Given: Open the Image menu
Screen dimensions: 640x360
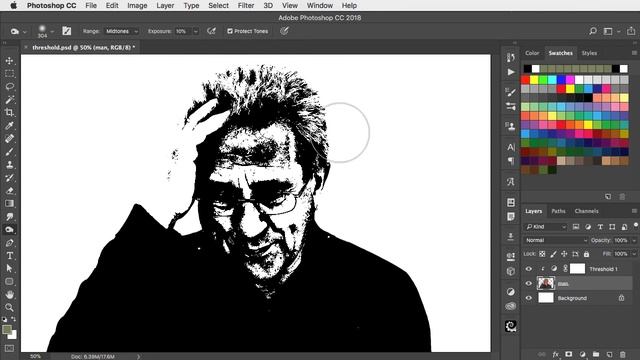Looking at the screenshot, I should (x=137, y=6).
